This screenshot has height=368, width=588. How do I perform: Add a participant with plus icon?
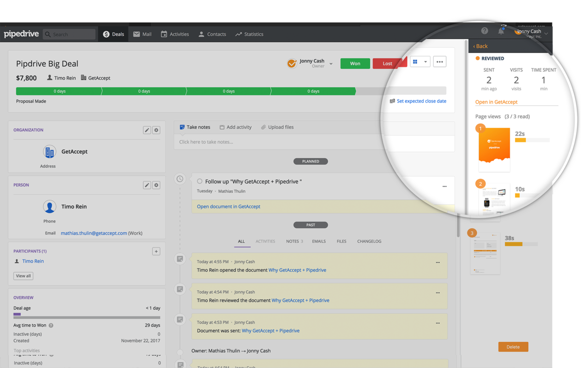tap(156, 252)
